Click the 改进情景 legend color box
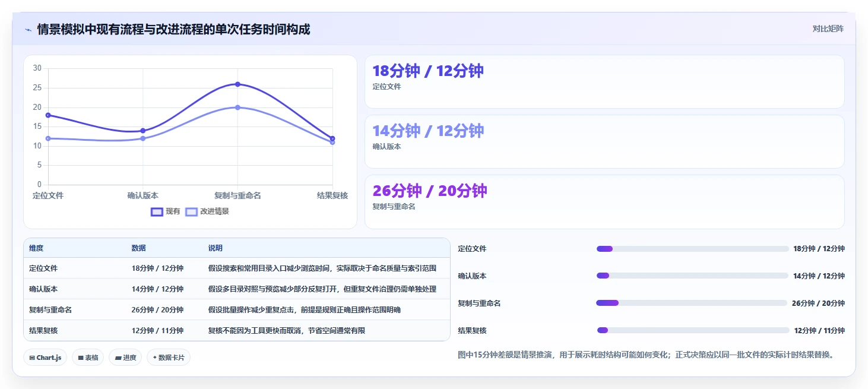This screenshot has width=868, height=389. click(191, 211)
